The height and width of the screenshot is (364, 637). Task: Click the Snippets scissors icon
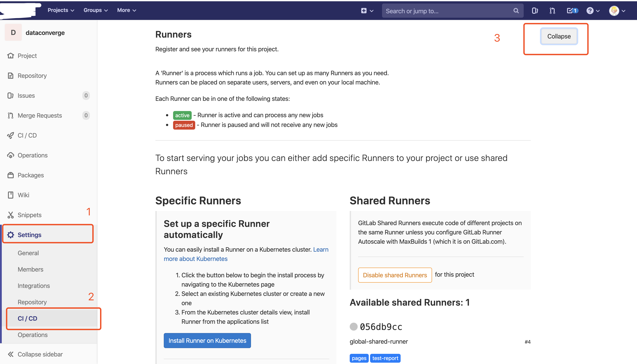10,215
